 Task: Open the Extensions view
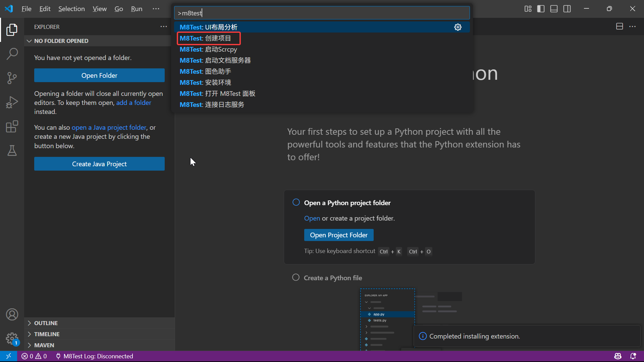pyautogui.click(x=12, y=127)
